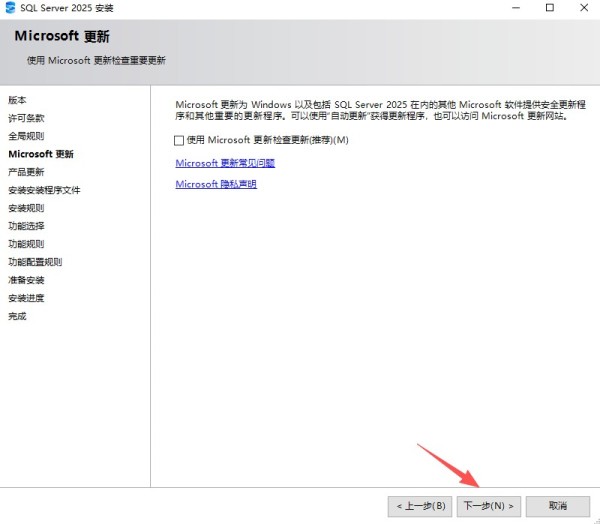
Task: Click the Microsoft 更新 page heading
Action: [x=62, y=36]
